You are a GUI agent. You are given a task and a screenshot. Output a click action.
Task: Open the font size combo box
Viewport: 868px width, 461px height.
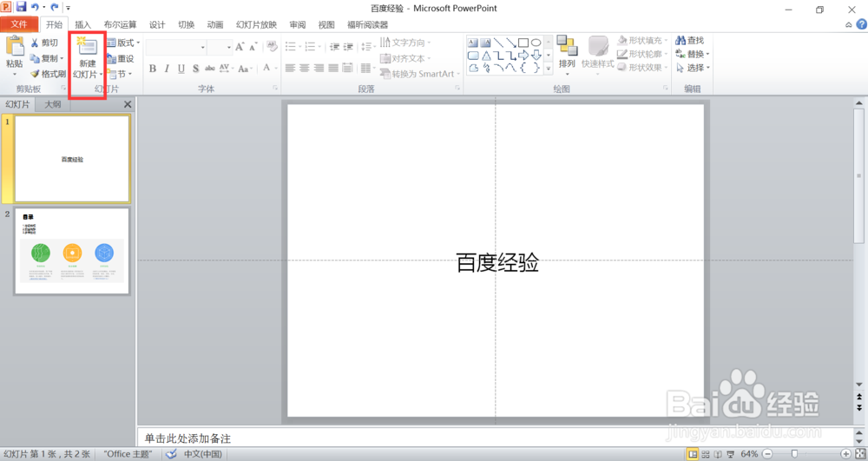pyautogui.click(x=220, y=47)
